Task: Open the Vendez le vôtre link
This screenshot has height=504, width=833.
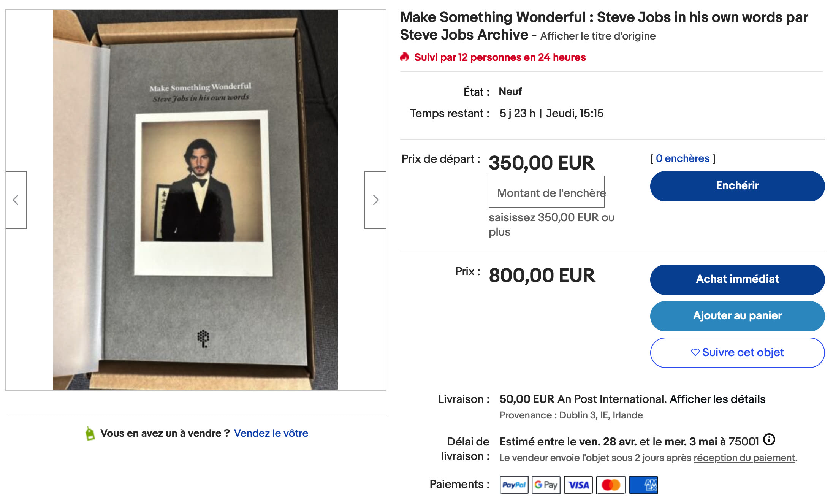Action: point(271,433)
